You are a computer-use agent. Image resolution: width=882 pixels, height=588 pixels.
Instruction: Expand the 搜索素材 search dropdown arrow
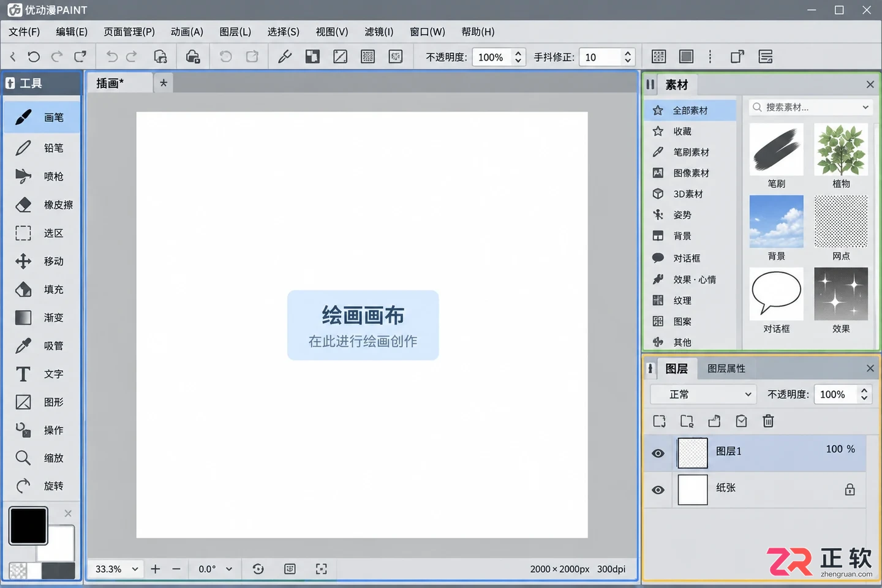pyautogui.click(x=865, y=107)
